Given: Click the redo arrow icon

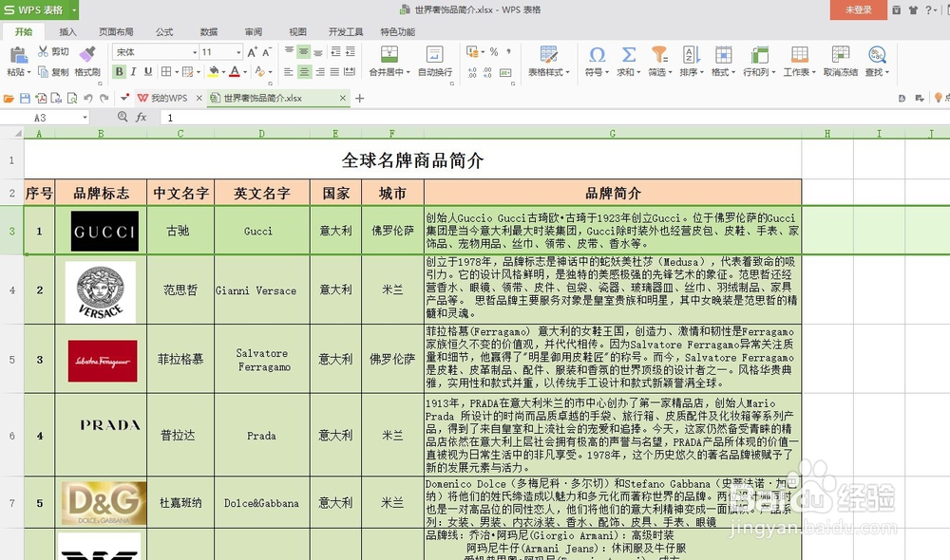Looking at the screenshot, I should tap(104, 98).
